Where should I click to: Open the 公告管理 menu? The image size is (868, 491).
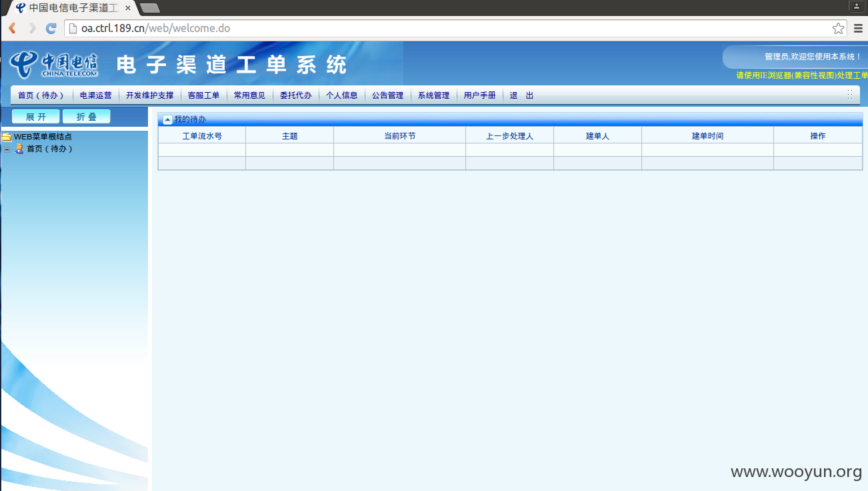coord(388,95)
